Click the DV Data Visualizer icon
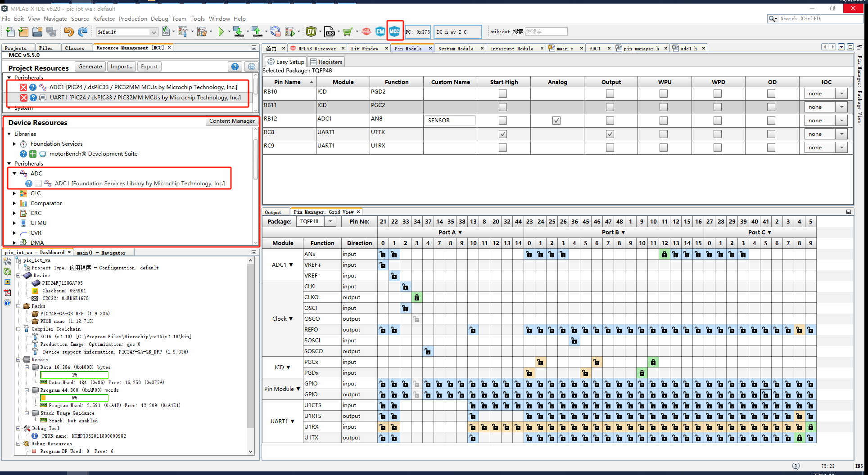Screen dimensions: 868x475 point(311,31)
